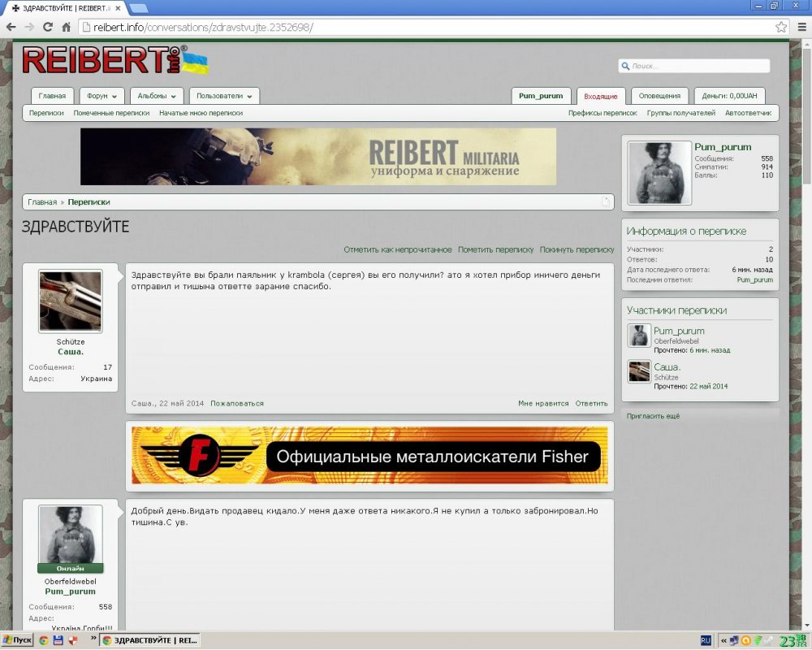Image resolution: width=812 pixels, height=650 pixels.
Task: Expand the Пользователи dropdown menu
Action: click(x=224, y=96)
